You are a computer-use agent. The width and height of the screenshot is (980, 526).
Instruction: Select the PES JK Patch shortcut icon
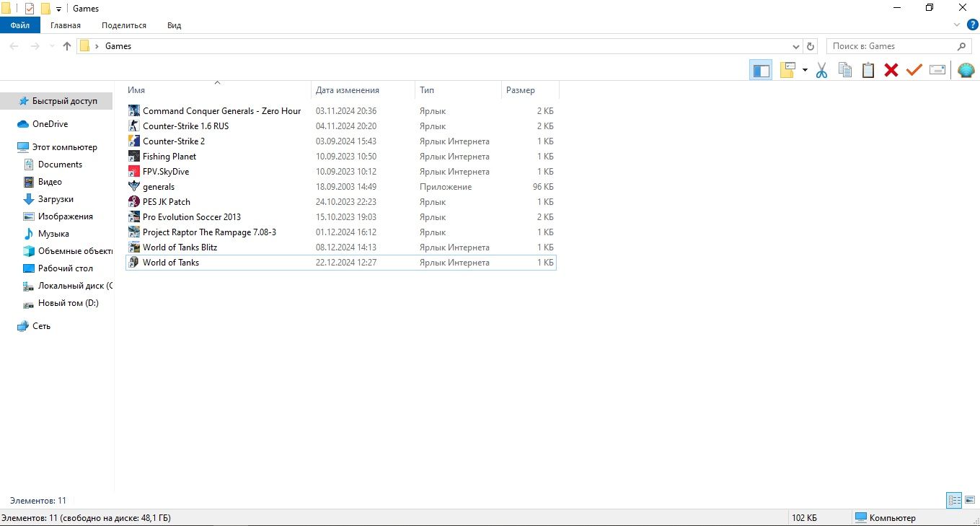point(133,202)
